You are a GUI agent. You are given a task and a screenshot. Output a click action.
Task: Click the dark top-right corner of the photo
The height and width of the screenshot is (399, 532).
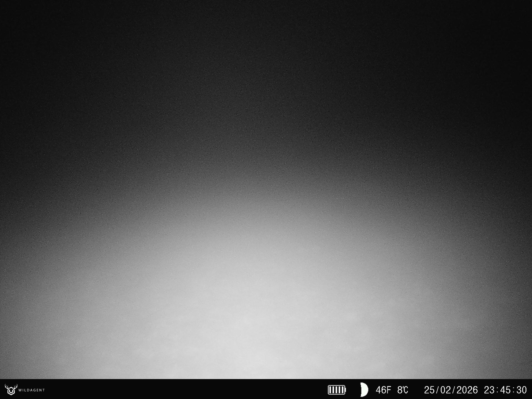(x=521, y=11)
